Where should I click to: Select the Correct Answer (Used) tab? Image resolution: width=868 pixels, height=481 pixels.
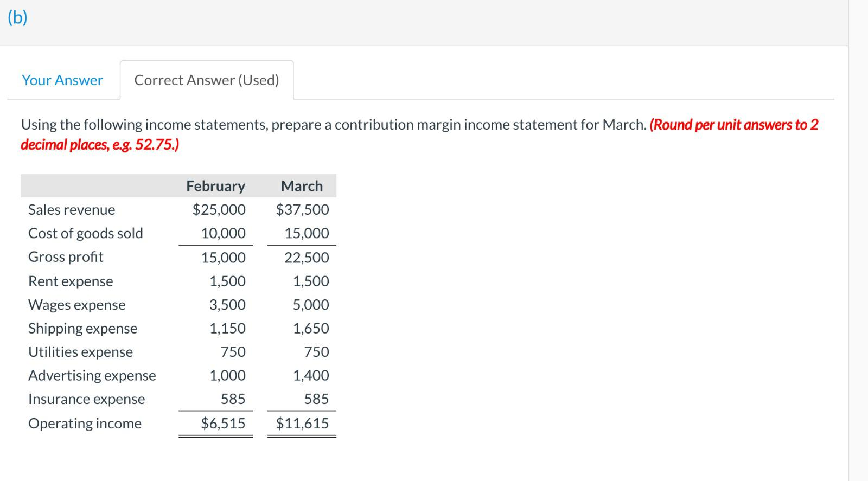coord(207,80)
